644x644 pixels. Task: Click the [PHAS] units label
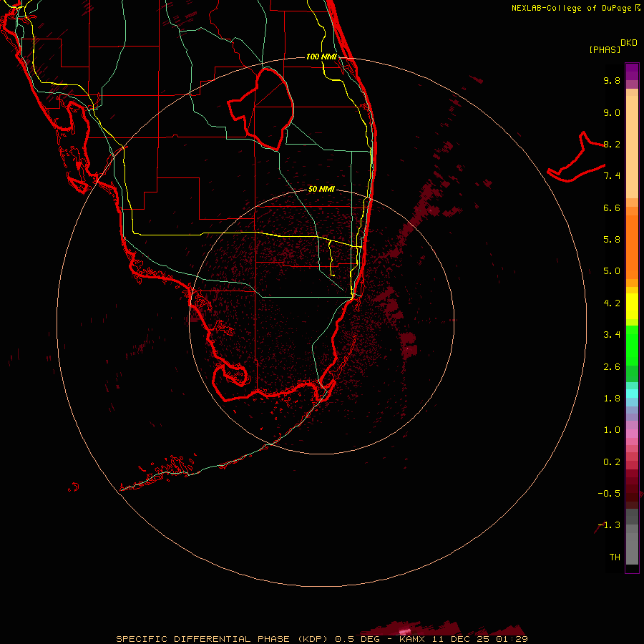605,49
